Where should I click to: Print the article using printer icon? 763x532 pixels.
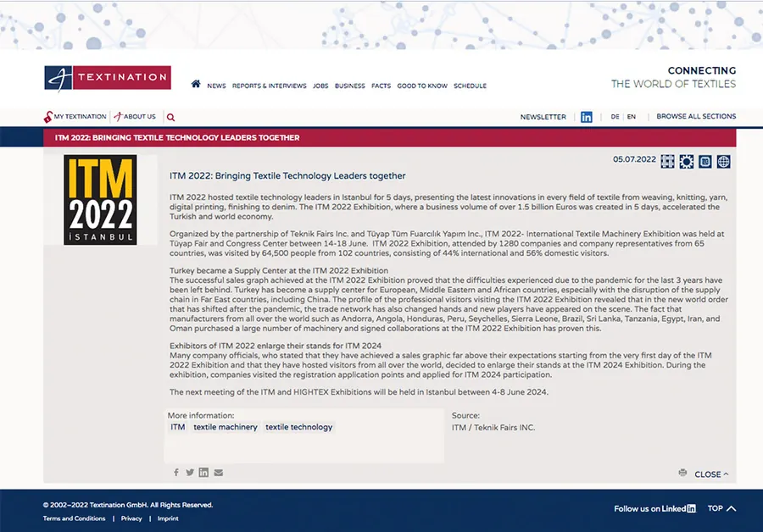tap(682, 473)
